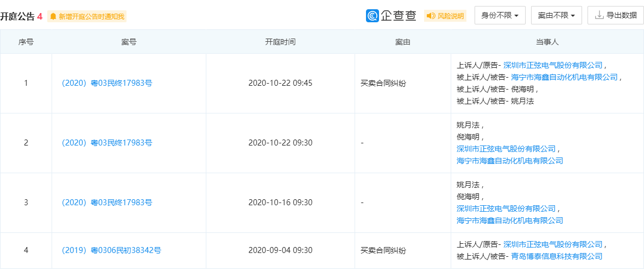Viewport: 644px width, 272px height.
Task: Click 姚月法 in row 2 parties
Action: point(468,125)
